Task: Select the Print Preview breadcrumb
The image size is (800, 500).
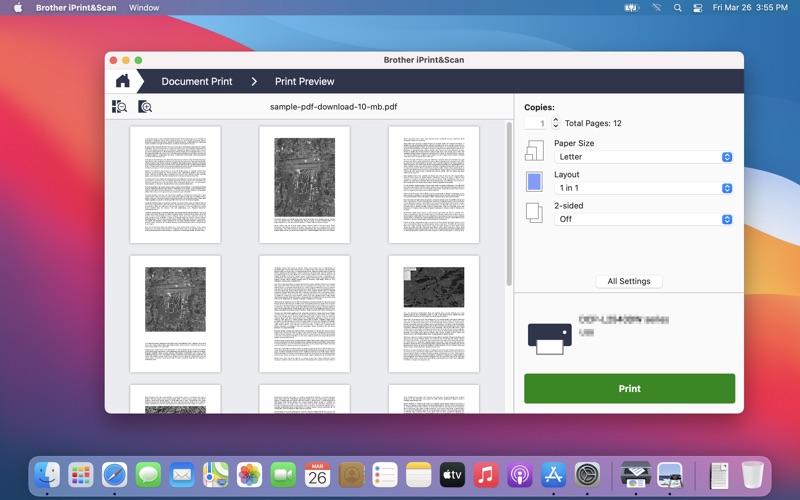Action: click(x=305, y=82)
